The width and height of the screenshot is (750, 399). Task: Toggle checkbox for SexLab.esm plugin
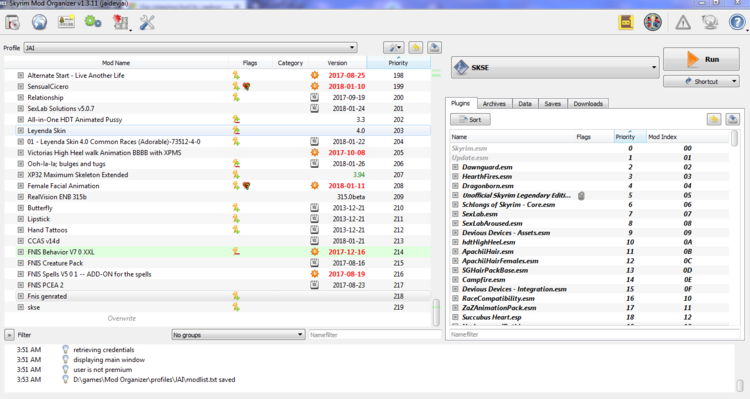coord(455,214)
